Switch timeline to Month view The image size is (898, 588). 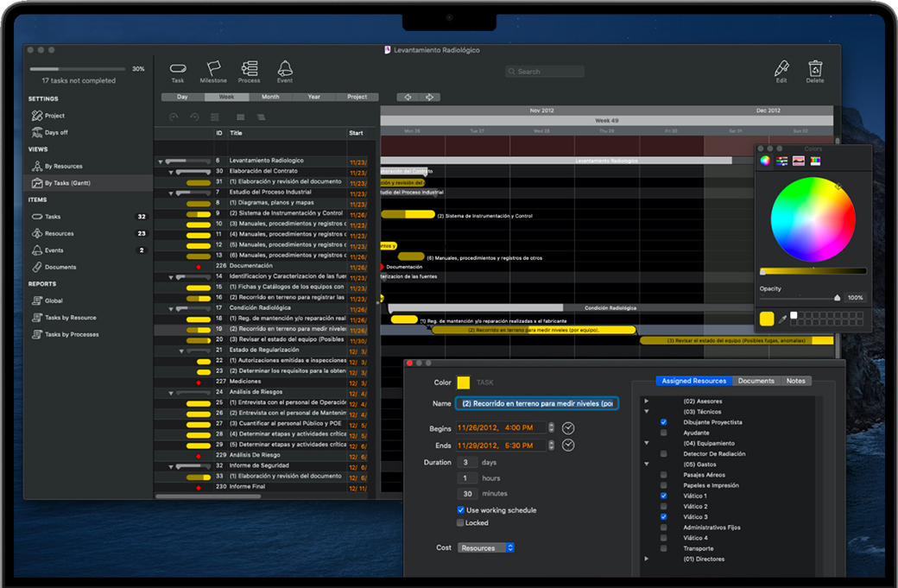pos(270,97)
